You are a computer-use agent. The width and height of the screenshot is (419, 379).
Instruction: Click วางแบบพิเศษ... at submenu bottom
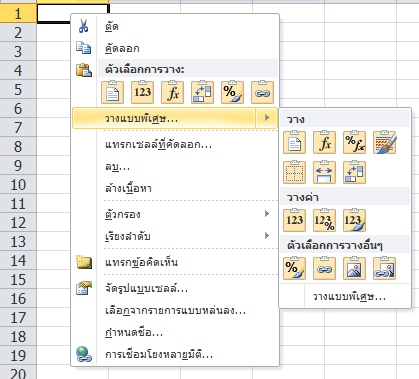click(349, 296)
